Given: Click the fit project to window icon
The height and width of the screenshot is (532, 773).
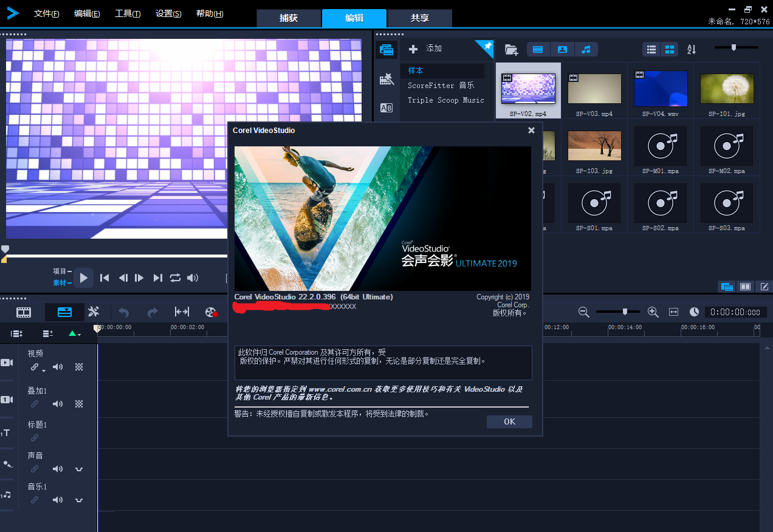Looking at the screenshot, I should (x=673, y=312).
